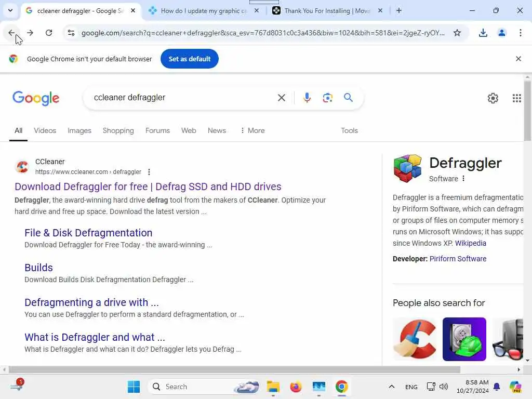Reload the current page
532x399 pixels.
[x=49, y=33]
